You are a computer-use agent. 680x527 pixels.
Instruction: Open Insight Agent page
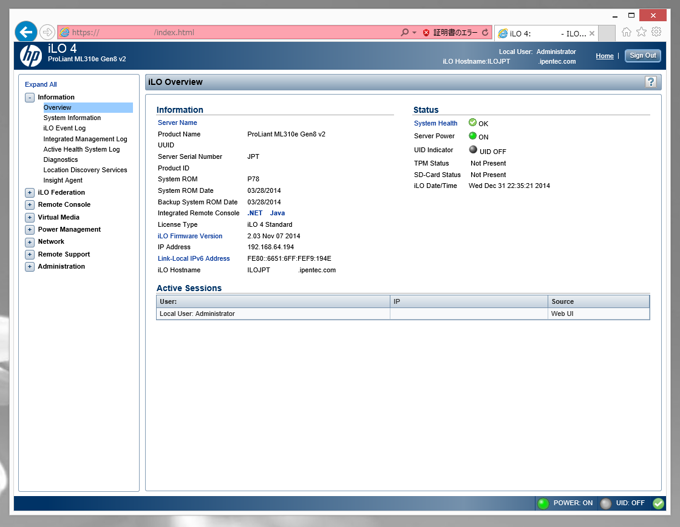point(63,180)
